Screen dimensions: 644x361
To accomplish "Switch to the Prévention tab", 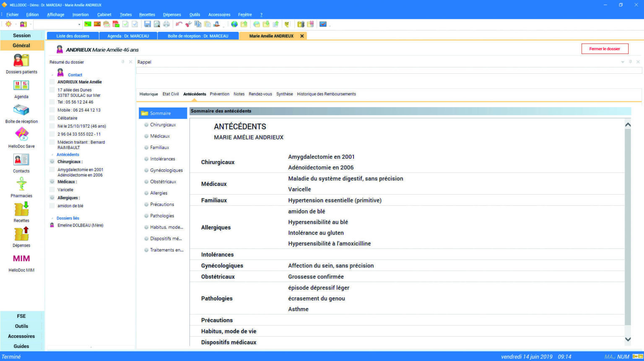I will (219, 94).
